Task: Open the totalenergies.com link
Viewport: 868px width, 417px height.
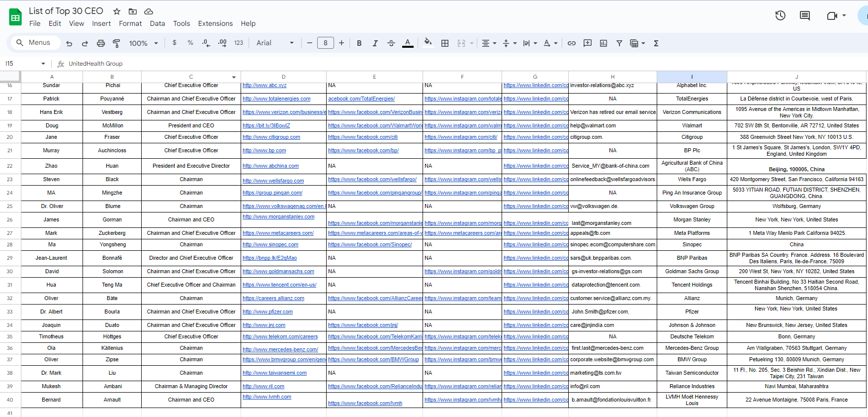Action: pos(276,99)
